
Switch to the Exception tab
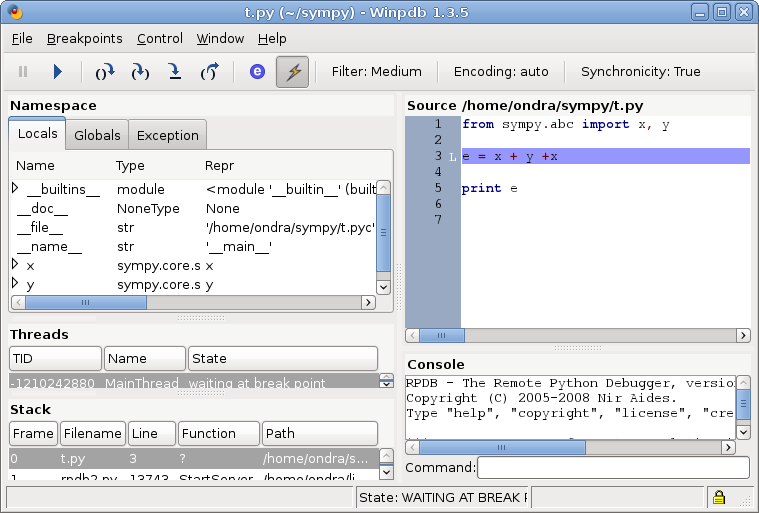tap(167, 135)
